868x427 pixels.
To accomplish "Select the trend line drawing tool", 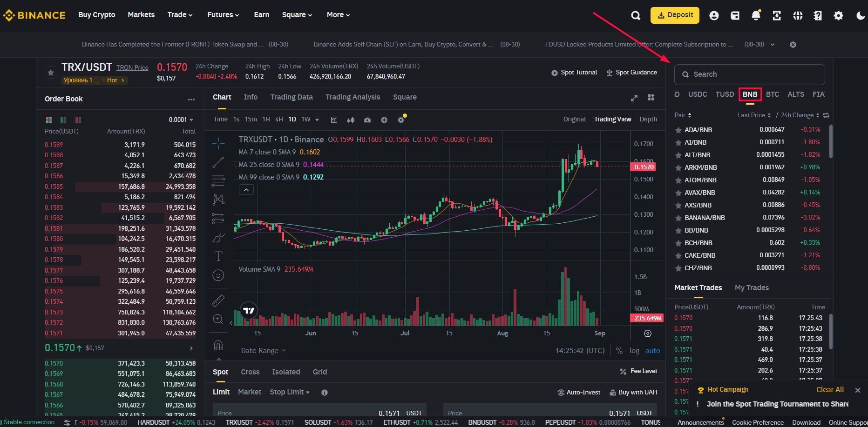I will pos(218,162).
